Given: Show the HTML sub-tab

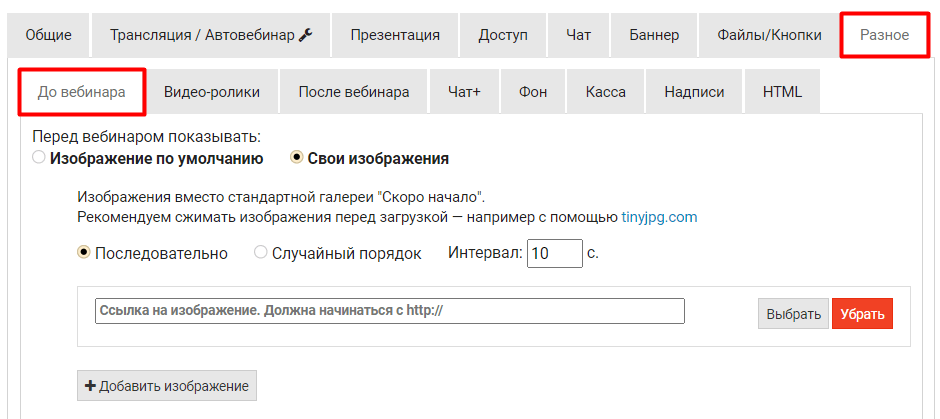Looking at the screenshot, I should pos(782,92).
